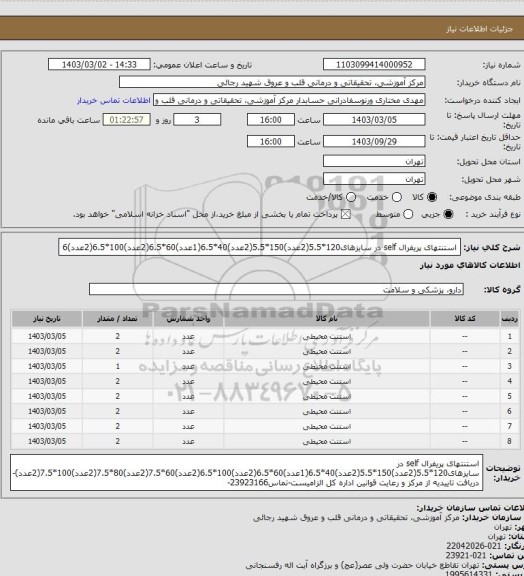Click the general need description field
524x576 pixels.
259,248
